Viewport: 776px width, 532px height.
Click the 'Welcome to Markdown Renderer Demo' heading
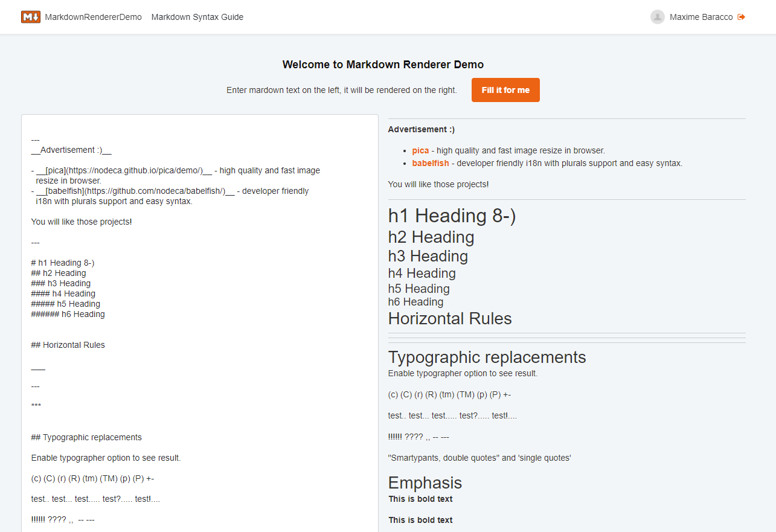coord(383,65)
